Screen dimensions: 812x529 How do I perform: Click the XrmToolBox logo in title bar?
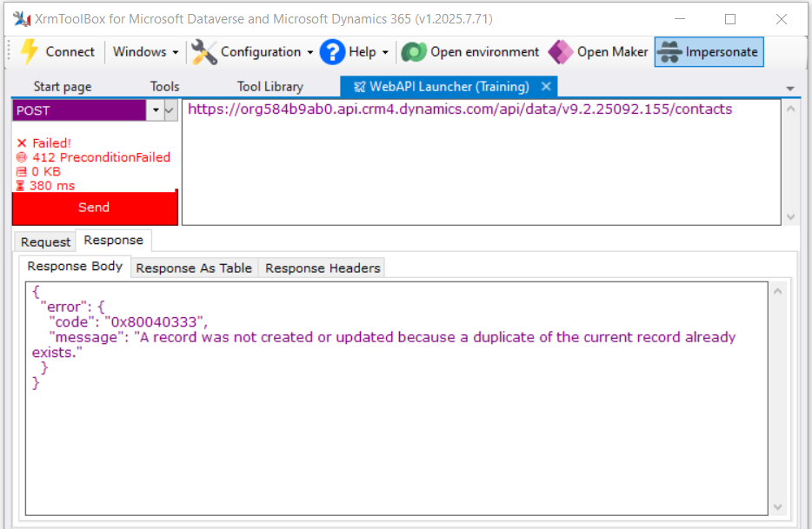coord(21,19)
